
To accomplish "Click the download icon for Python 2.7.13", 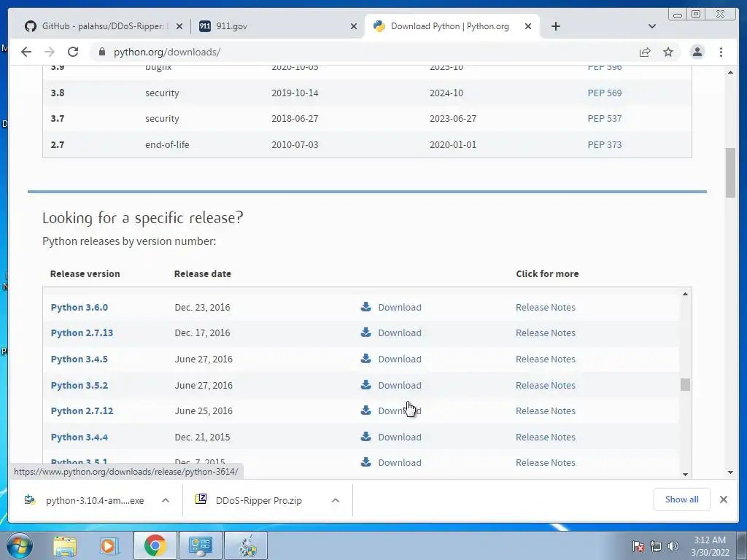I will pyautogui.click(x=366, y=332).
